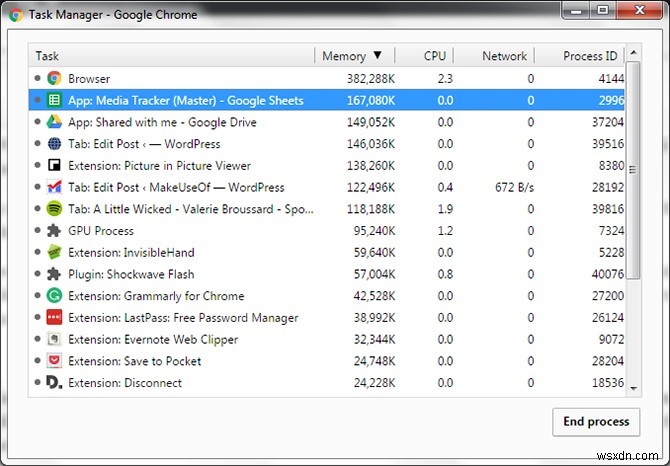Viewport: 670px width, 466px height.
Task: Sort processes by the CPU column
Action: 424,56
